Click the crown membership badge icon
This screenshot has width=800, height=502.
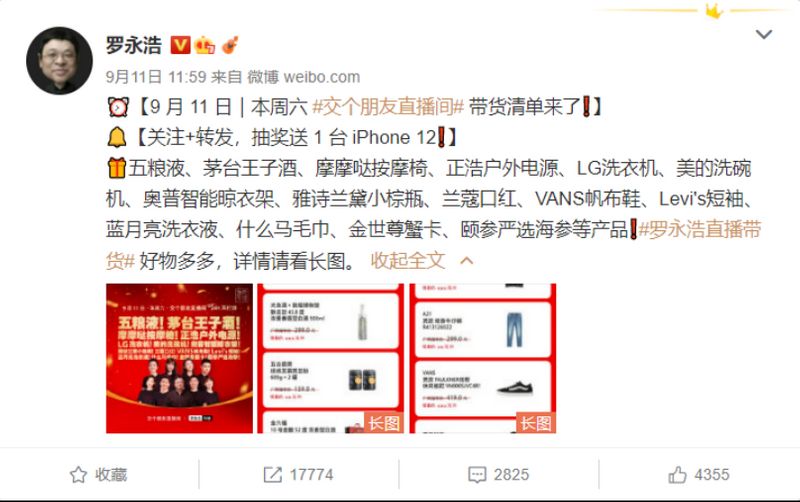click(x=205, y=45)
